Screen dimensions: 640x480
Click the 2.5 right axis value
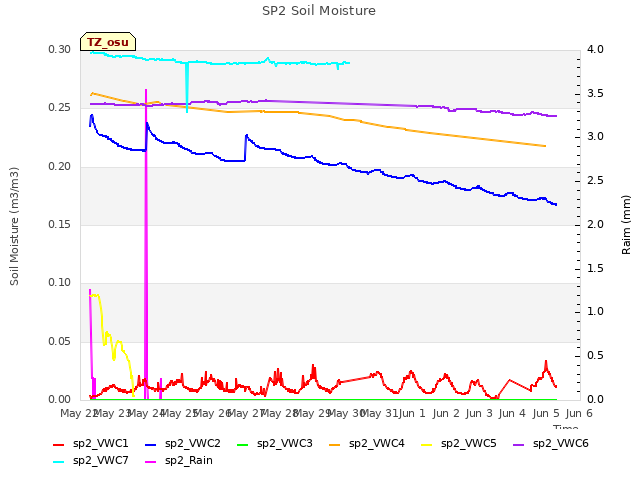[596, 180]
